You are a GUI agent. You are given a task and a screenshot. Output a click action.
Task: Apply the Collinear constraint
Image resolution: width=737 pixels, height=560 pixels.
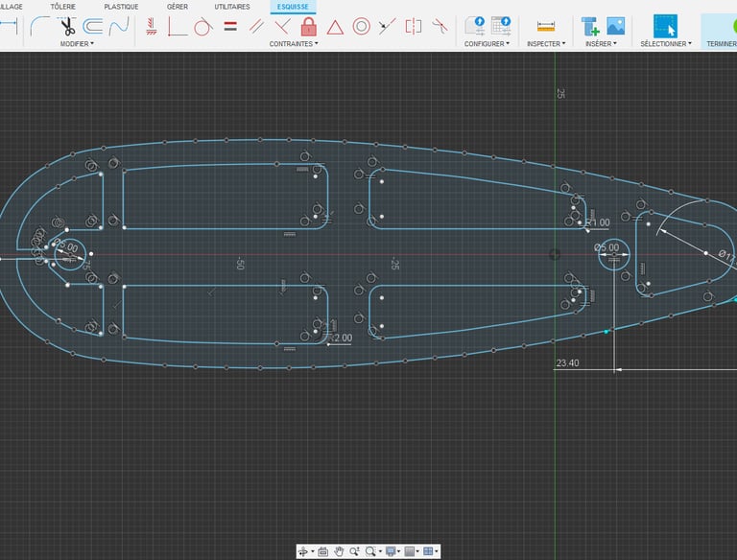(387, 26)
